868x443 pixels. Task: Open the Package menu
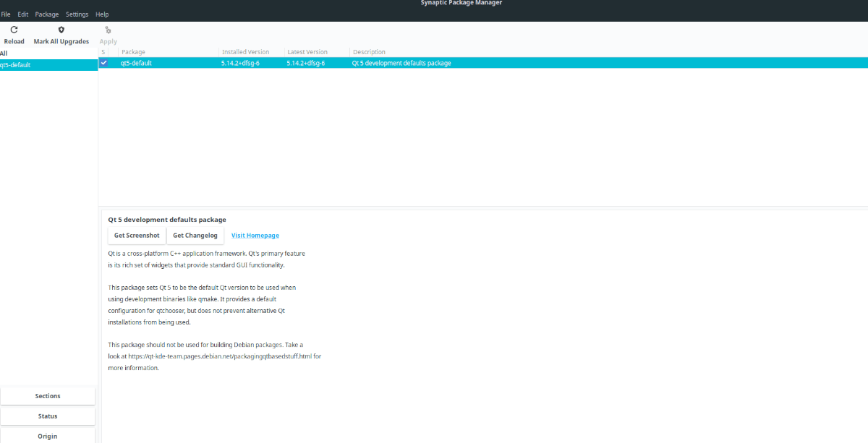pos(46,13)
